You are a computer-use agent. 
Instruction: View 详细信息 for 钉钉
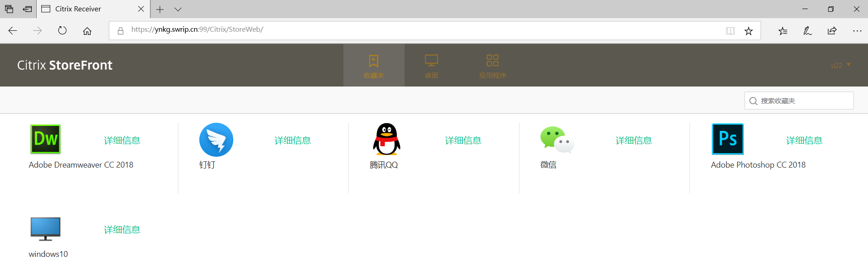click(293, 140)
